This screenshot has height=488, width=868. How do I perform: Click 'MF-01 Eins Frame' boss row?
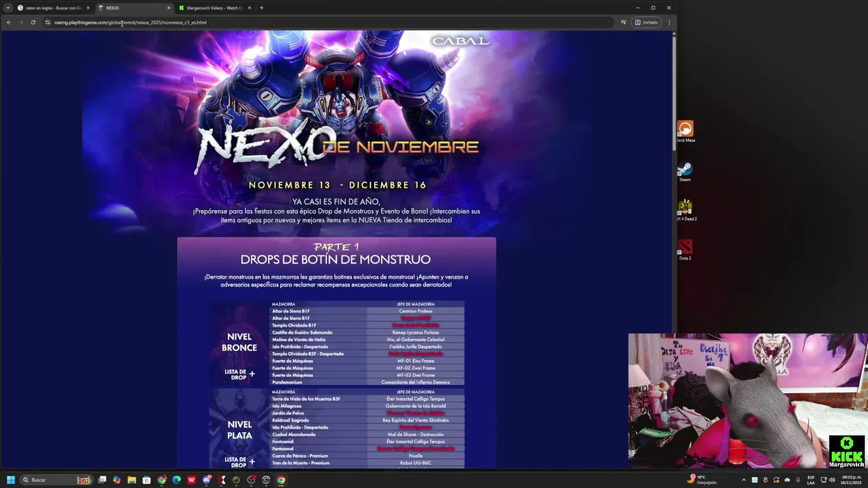(416, 361)
